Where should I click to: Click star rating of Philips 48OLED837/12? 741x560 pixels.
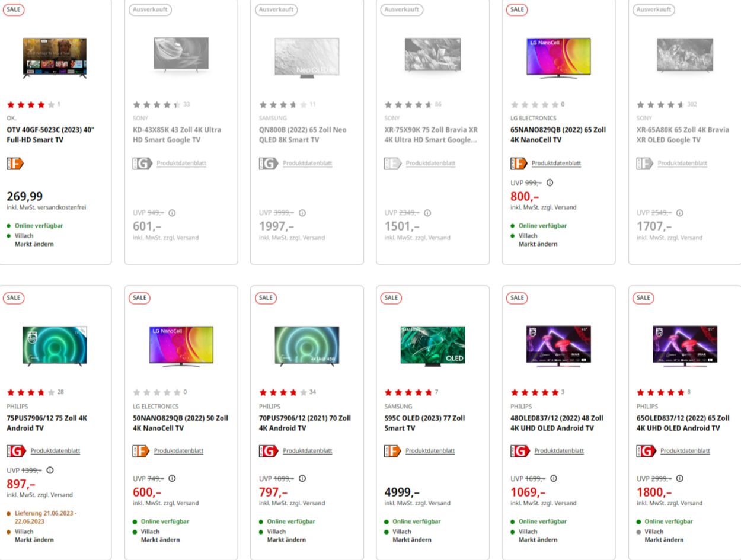pyautogui.click(x=534, y=392)
